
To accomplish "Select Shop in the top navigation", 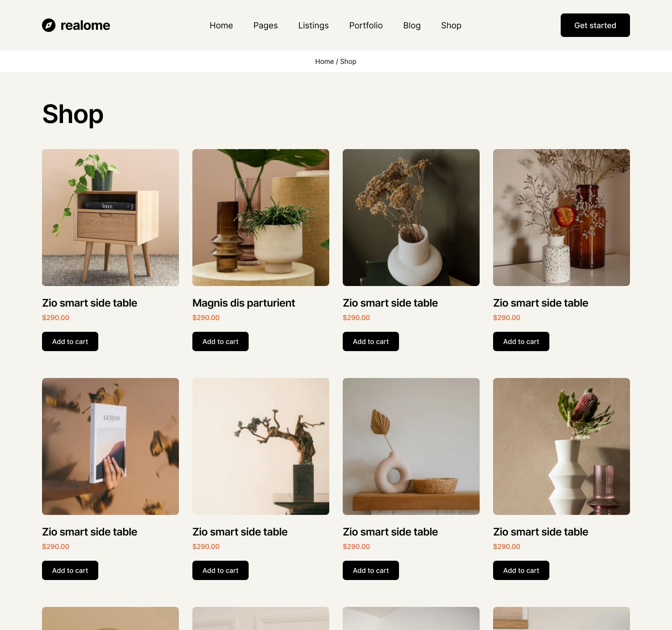I will click(451, 25).
